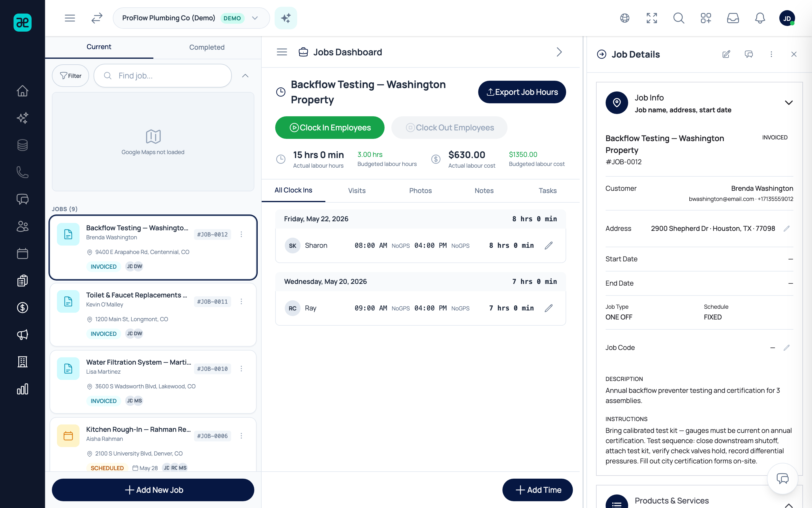Select Toilet & Faucet Replacements job card

[x=153, y=314]
